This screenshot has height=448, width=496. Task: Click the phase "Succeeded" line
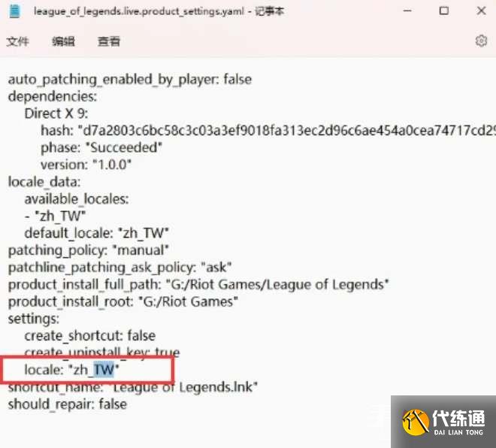(x=101, y=148)
